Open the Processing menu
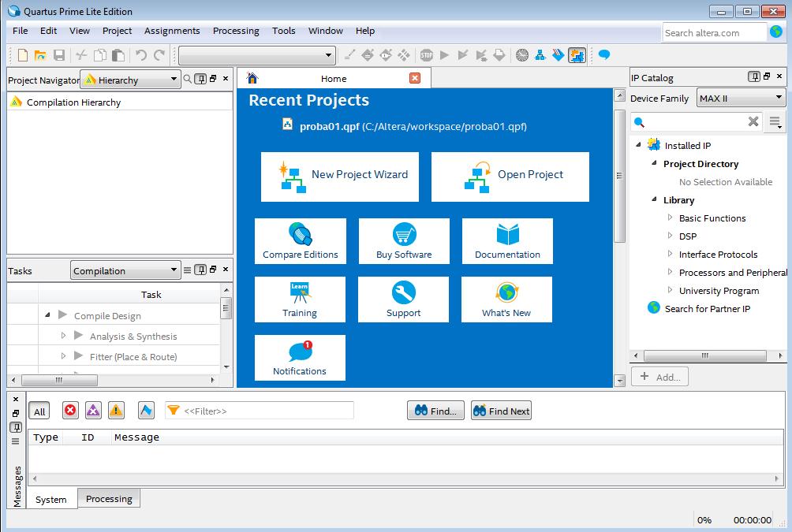The width and height of the screenshot is (792, 532). tap(236, 31)
